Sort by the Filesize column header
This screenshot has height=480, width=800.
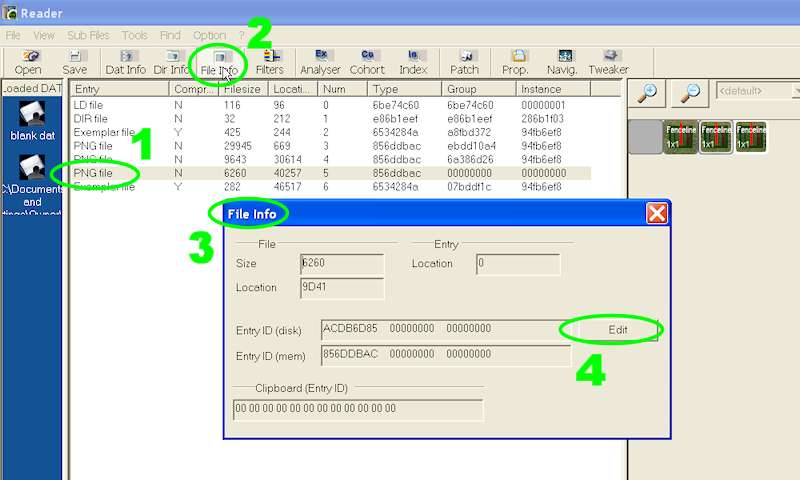[244, 89]
